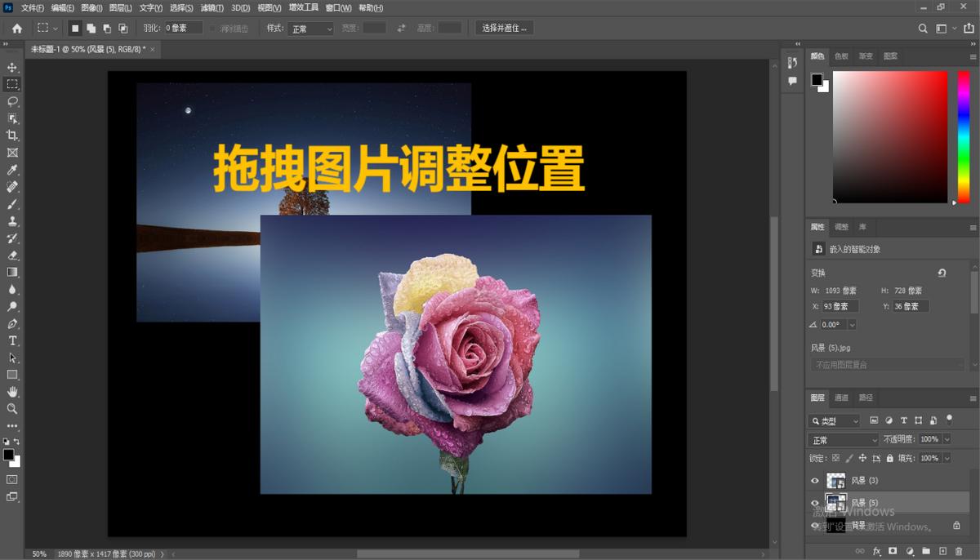Switch to the 通道 Channels tab
The image size is (980, 560).
pyautogui.click(x=841, y=398)
